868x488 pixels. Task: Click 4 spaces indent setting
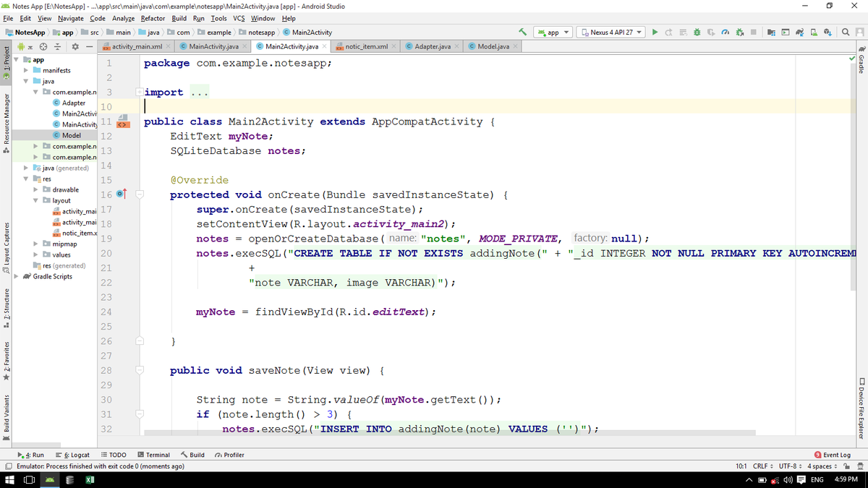point(823,466)
